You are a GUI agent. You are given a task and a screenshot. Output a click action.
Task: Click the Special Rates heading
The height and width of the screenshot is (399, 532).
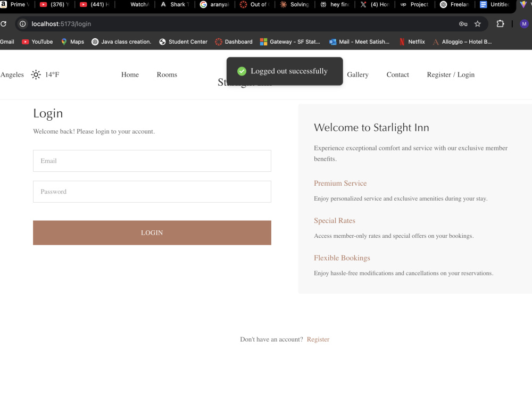[x=335, y=221]
